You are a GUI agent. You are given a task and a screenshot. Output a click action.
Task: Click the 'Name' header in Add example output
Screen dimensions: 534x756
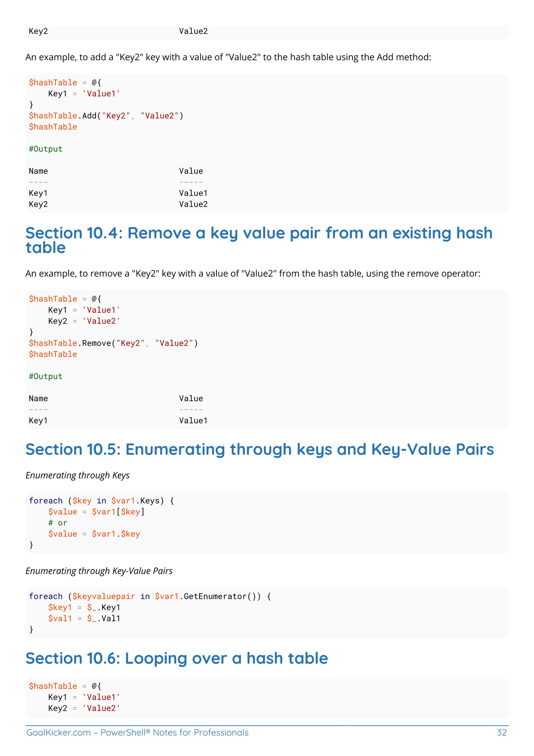point(38,171)
